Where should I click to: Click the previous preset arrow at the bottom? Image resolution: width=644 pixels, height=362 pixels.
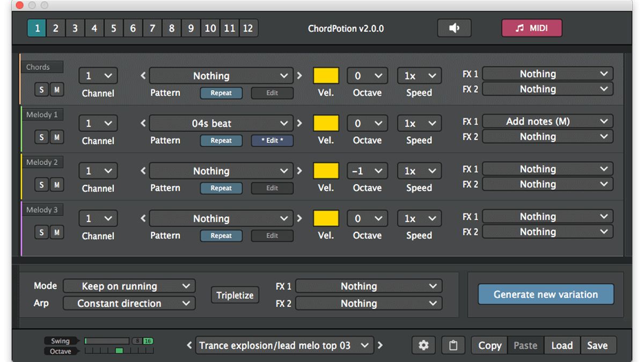coord(188,345)
